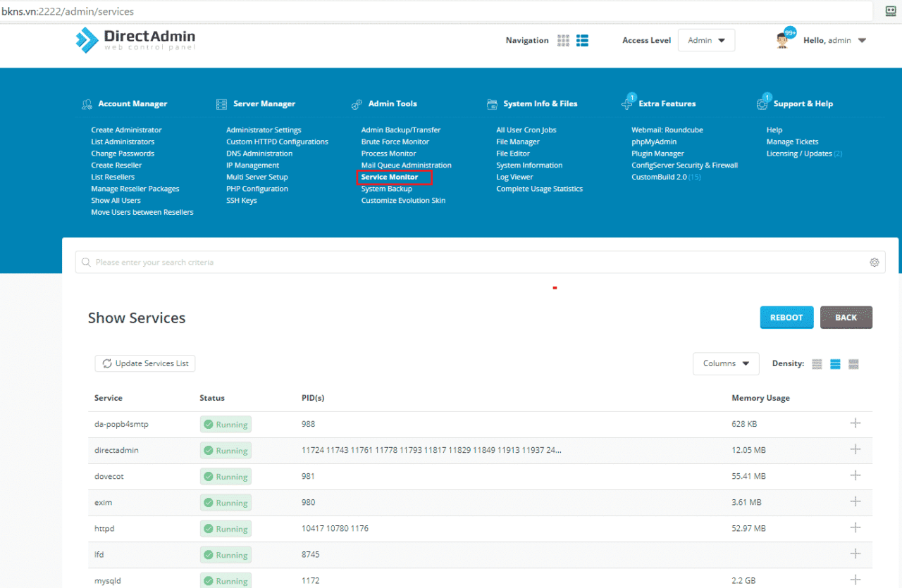Set table density to the third option
Screen dimensions: 902x588
click(853, 364)
